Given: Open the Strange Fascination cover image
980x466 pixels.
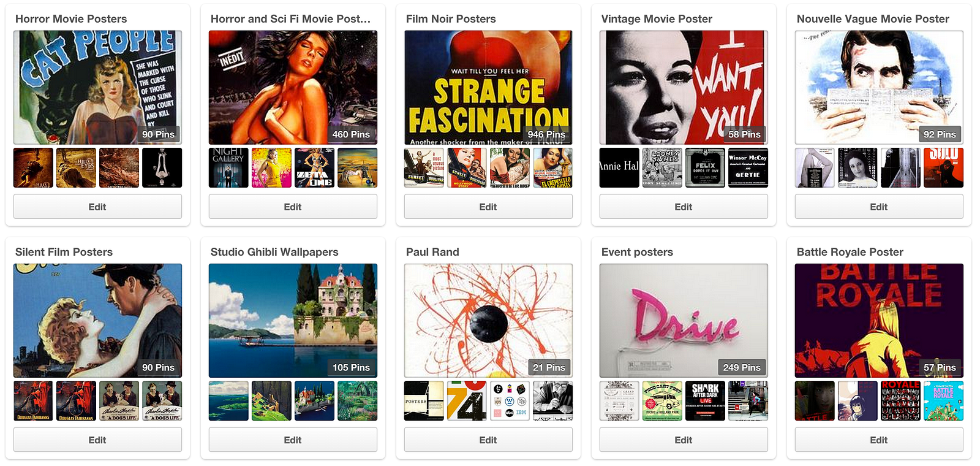Looking at the screenshot, I should (488, 88).
